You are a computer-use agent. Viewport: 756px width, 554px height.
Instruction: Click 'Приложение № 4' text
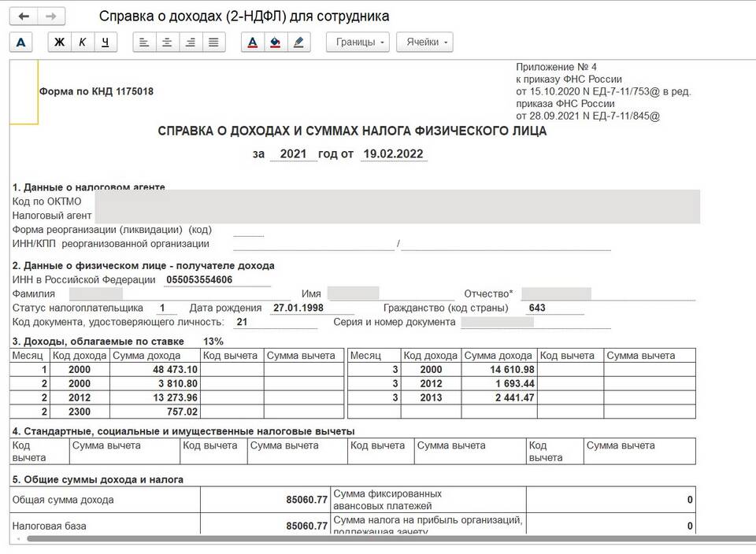click(x=557, y=67)
